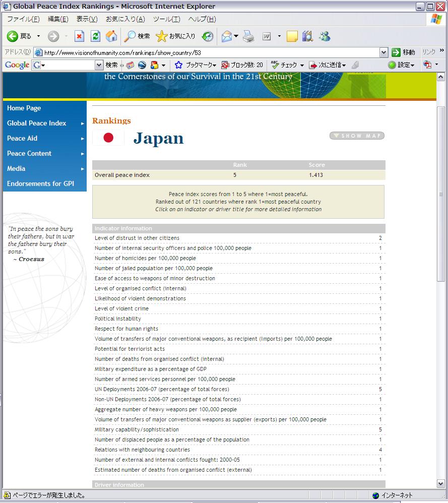Image resolution: width=448 pixels, height=503 pixels.
Task: Open dropdown arrow beside Back button
Action: pyautogui.click(x=38, y=36)
